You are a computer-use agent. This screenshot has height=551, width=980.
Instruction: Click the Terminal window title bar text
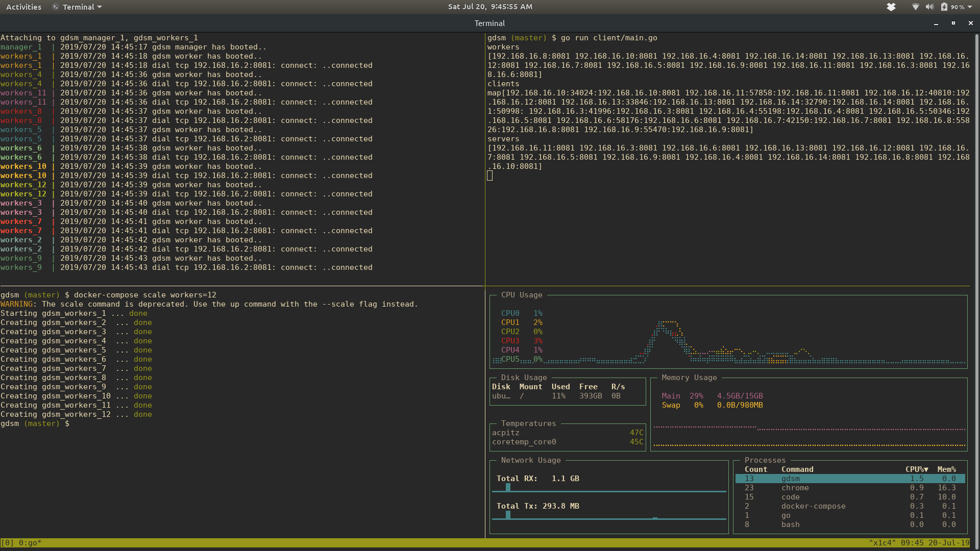coord(489,23)
